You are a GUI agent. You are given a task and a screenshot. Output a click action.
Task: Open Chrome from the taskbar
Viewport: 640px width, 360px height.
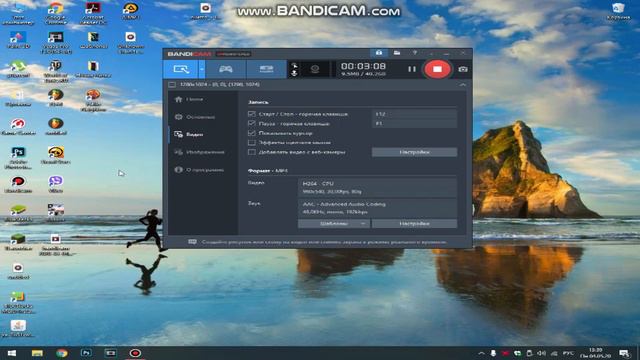pos(62,353)
